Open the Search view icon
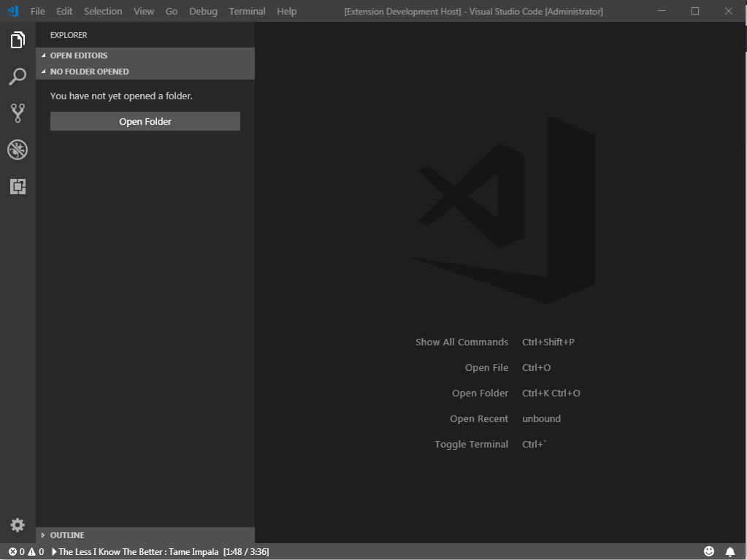The image size is (747, 560). pyautogui.click(x=18, y=76)
